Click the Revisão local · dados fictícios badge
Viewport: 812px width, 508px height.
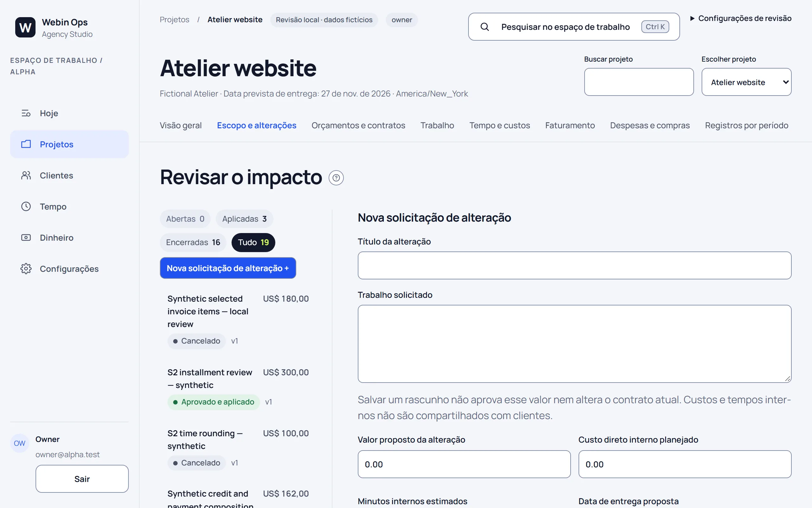point(324,20)
